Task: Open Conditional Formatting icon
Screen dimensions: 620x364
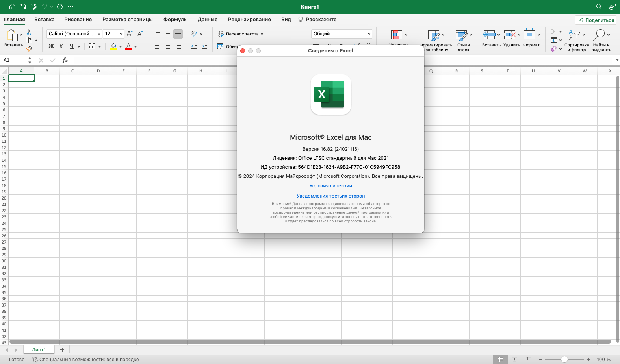Action: pos(397,35)
